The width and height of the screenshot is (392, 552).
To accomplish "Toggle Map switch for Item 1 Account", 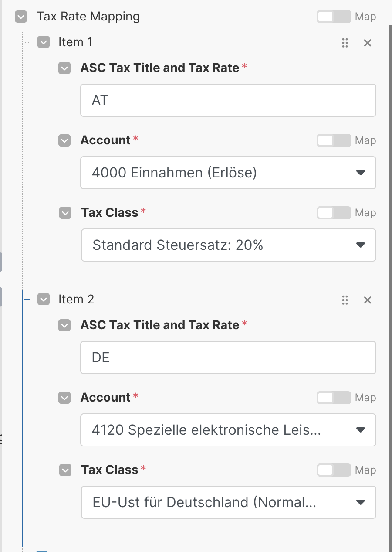I will coord(334,140).
